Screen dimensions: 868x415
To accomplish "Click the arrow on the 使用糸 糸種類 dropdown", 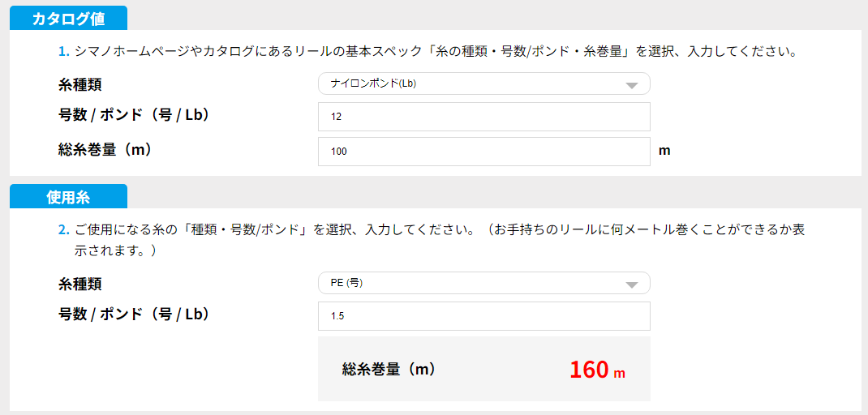I will pos(632,285).
